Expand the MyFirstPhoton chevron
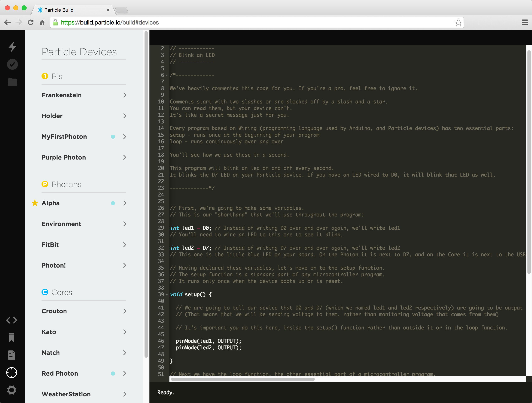 [x=125, y=137]
